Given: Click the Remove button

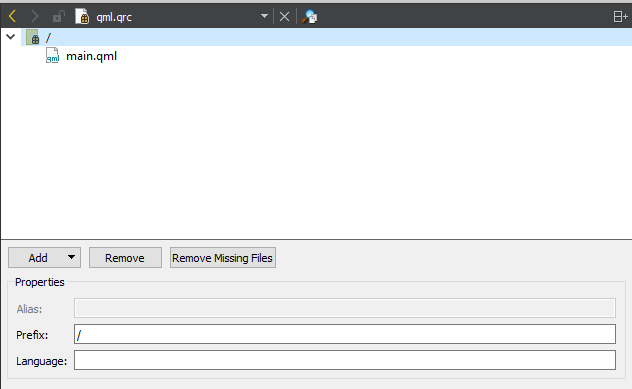Looking at the screenshot, I should [x=125, y=258].
